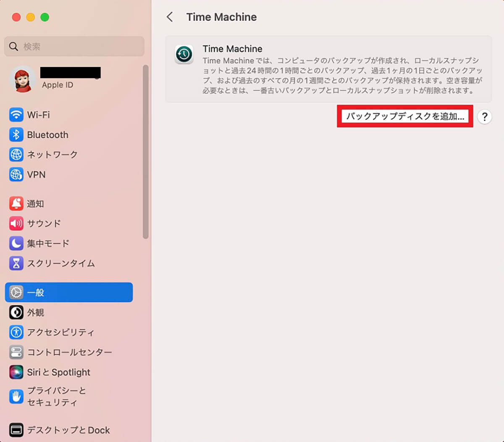Click the 外観 appearance icon
Viewport: 504px width, 442px height.
(16, 312)
